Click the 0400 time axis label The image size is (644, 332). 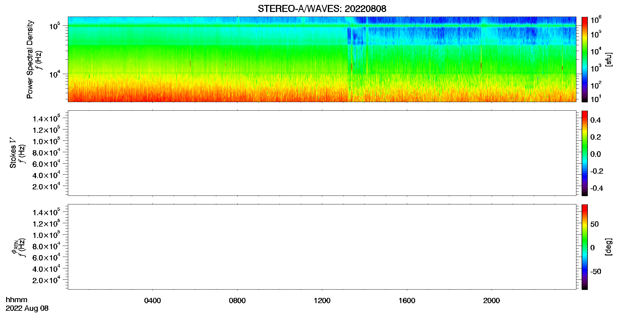(x=152, y=301)
